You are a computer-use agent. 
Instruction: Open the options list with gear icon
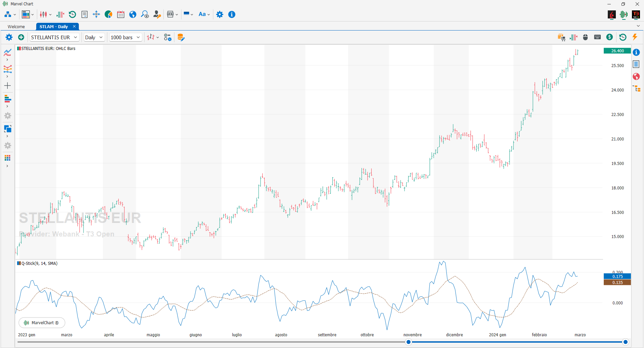[x=168, y=37]
